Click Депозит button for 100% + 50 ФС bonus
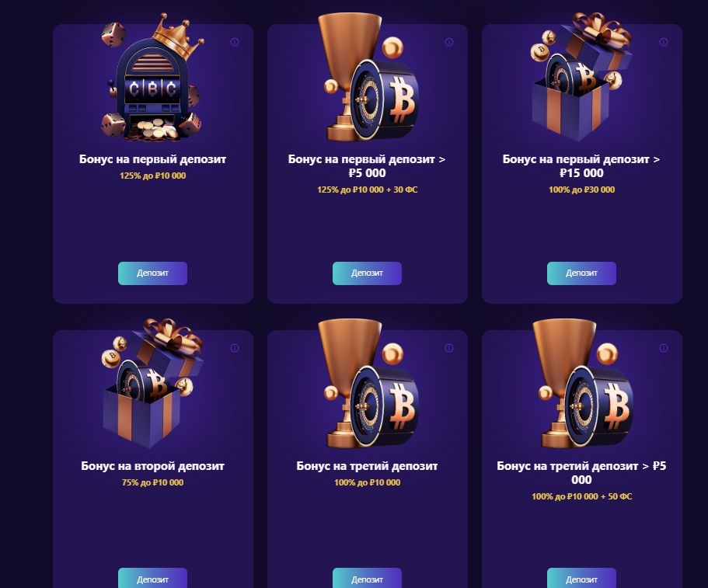 tap(581, 578)
